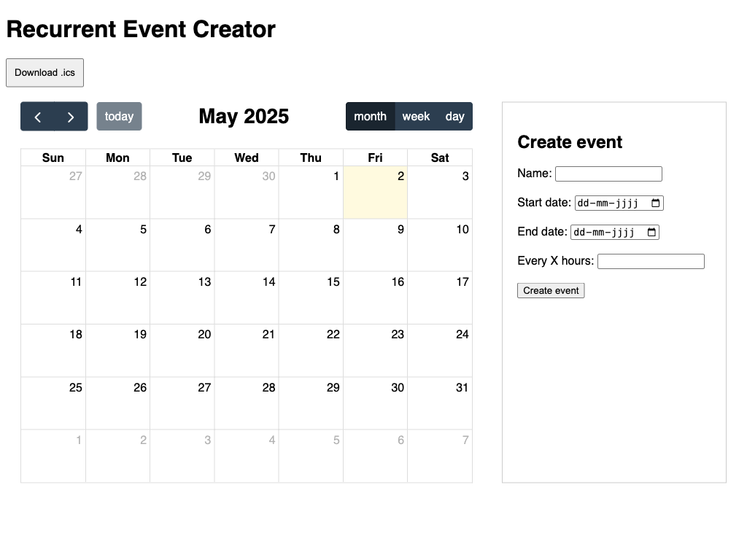This screenshot has width=747, height=560.
Task: Select April 27 greyed-out day
Action: [x=53, y=192]
